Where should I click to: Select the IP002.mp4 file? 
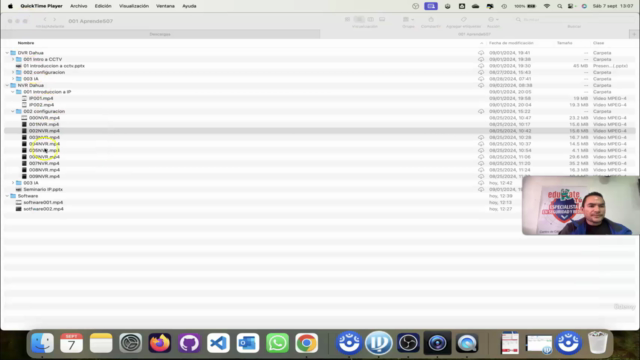tap(41, 105)
